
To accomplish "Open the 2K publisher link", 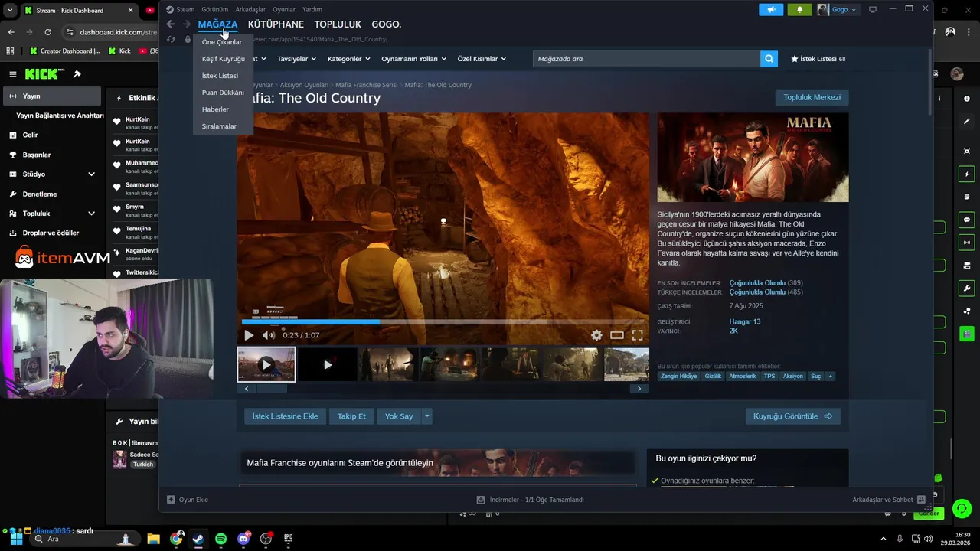I will (733, 331).
